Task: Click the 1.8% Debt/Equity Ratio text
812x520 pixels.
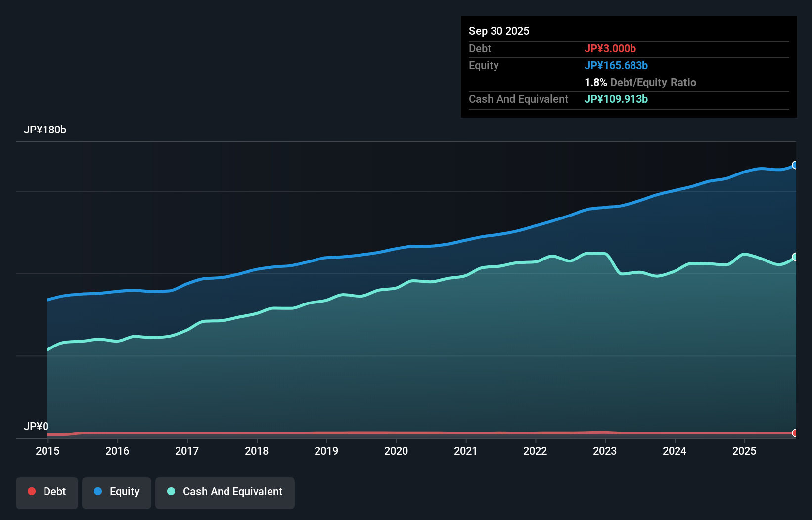Action: pyautogui.click(x=640, y=82)
